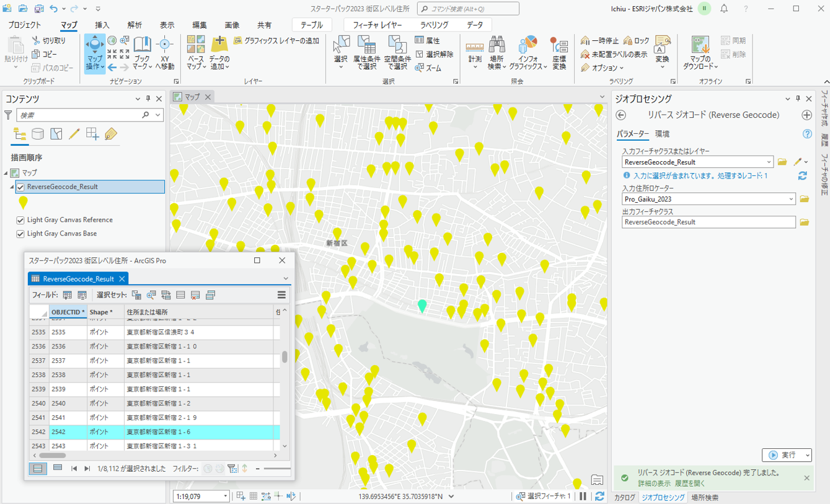Open the プロジェクト tab
Screen dimensions: 830x504
click(25, 25)
